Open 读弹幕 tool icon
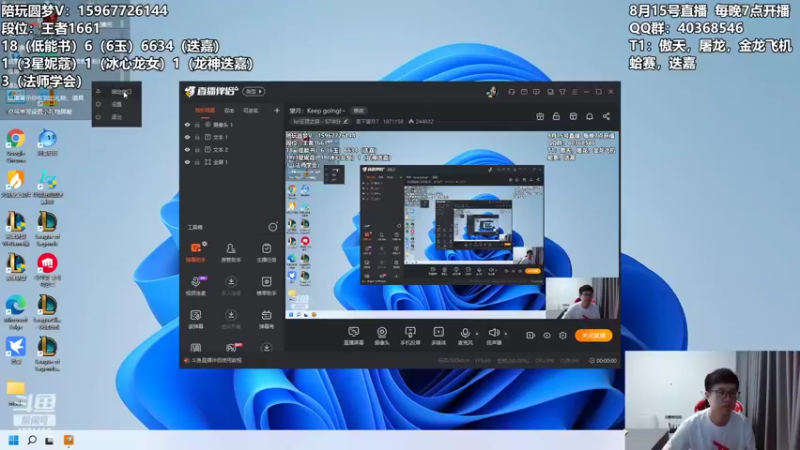 coord(196,319)
